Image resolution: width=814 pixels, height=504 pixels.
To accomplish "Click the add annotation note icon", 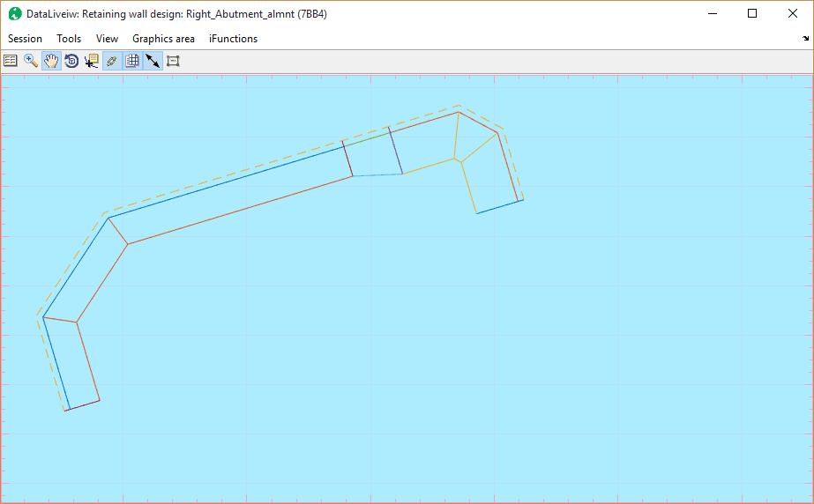I will tap(92, 61).
